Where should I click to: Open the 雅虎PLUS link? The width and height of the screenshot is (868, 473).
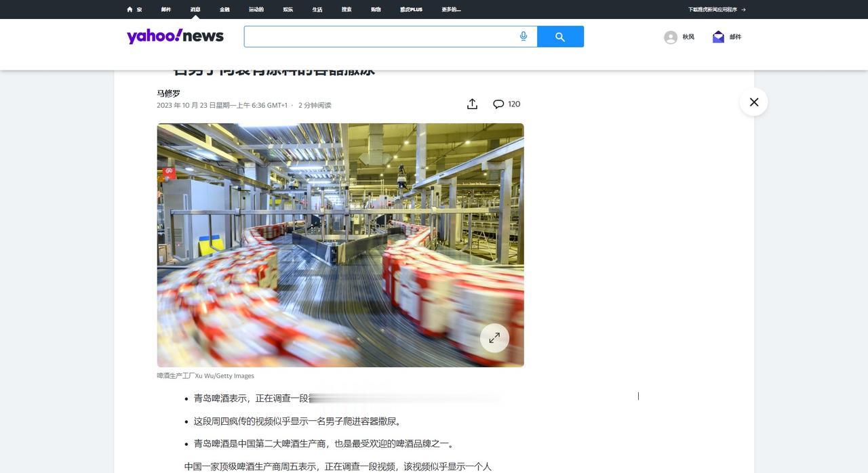(411, 9)
